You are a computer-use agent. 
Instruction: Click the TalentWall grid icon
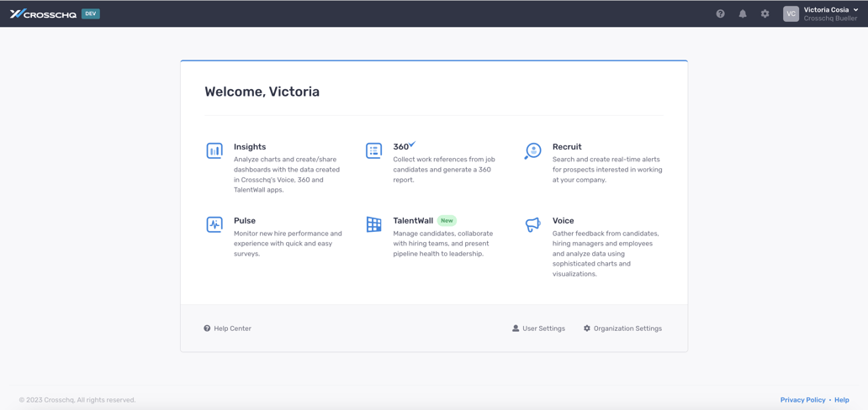373,224
